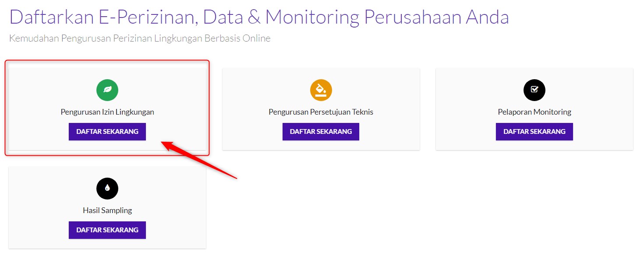Select the Hasil Sampling label text
The image size is (644, 266).
(x=107, y=210)
